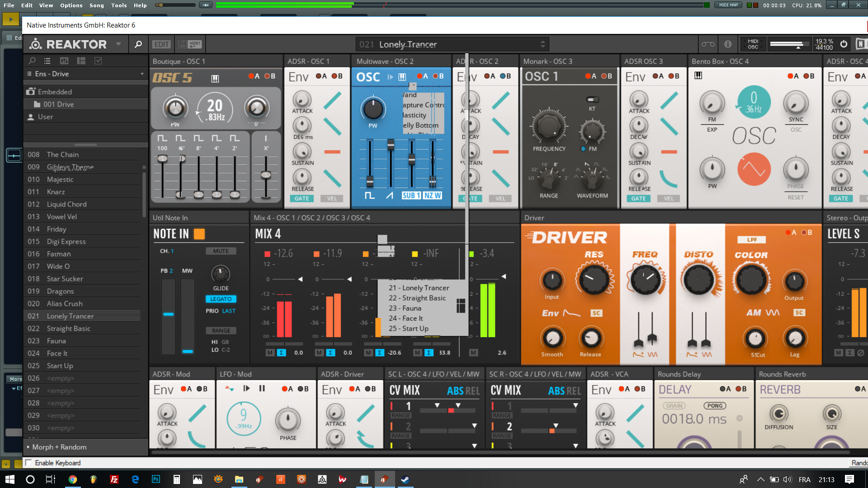Click the EDIT button in Reaktor toolbar
The width and height of the screenshot is (868, 488).
point(160,43)
